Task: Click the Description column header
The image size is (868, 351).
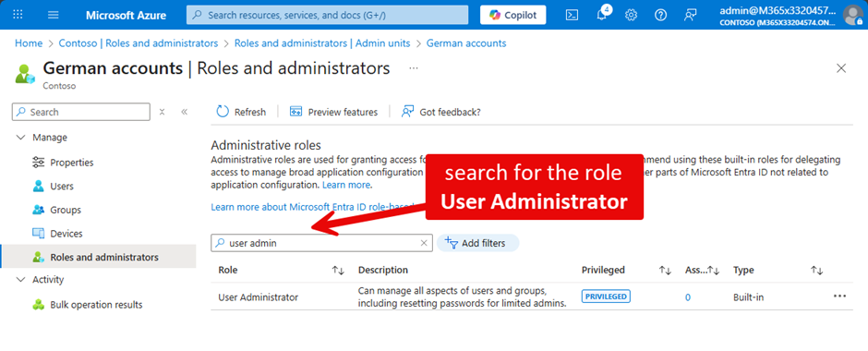Action: [x=383, y=270]
